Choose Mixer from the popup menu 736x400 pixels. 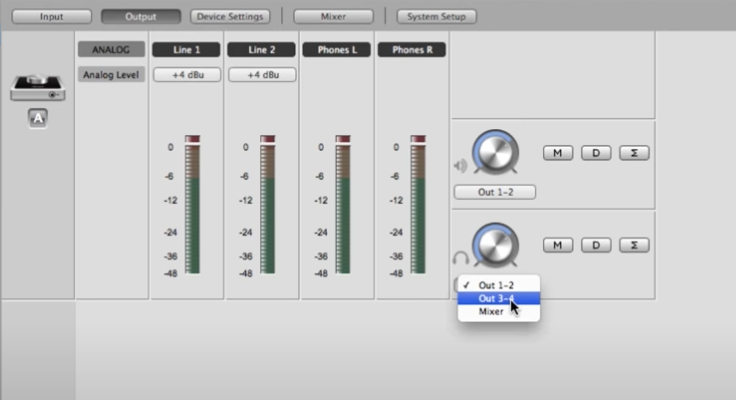point(498,311)
